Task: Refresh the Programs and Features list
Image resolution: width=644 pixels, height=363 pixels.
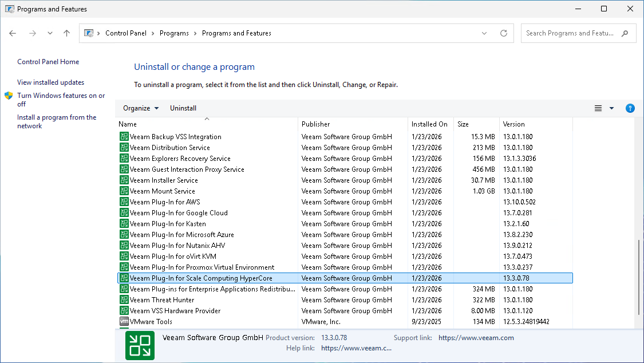Action: coord(504,33)
